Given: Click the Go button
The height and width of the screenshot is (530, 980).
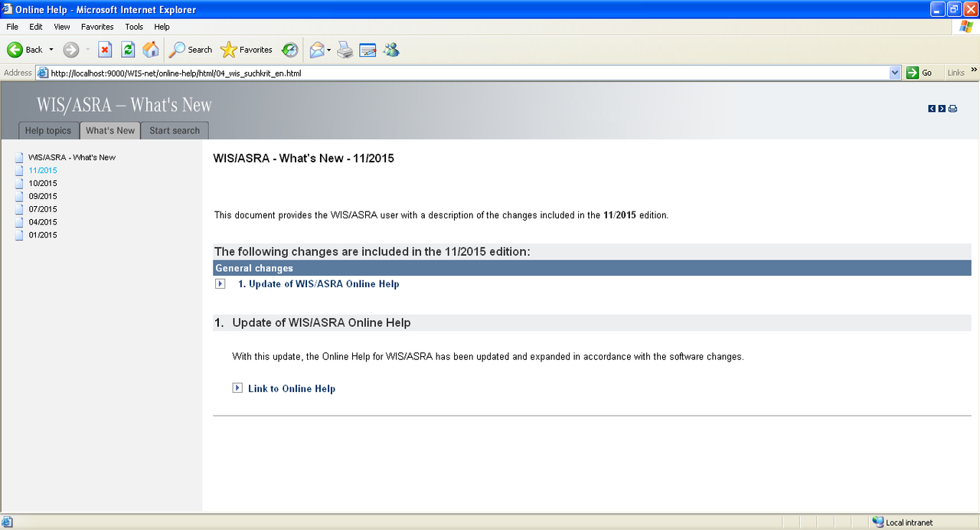Looking at the screenshot, I should (x=920, y=73).
